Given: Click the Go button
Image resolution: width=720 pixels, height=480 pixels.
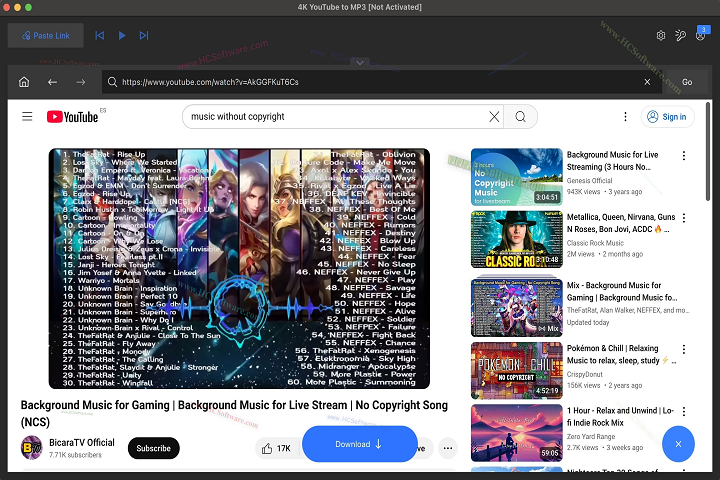Looking at the screenshot, I should coord(687,82).
